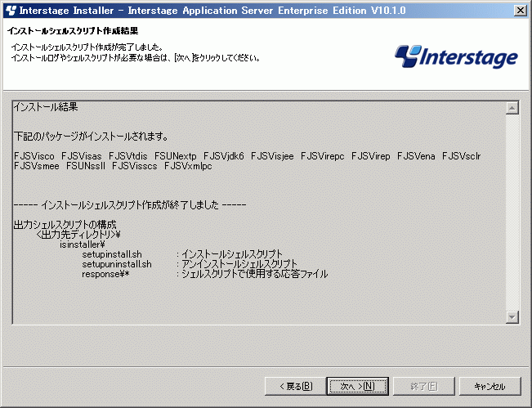This screenshot has height=408, width=532.
Task: Click the シェルスクリプトで使用する応答ファイル description
Action: (x=254, y=274)
